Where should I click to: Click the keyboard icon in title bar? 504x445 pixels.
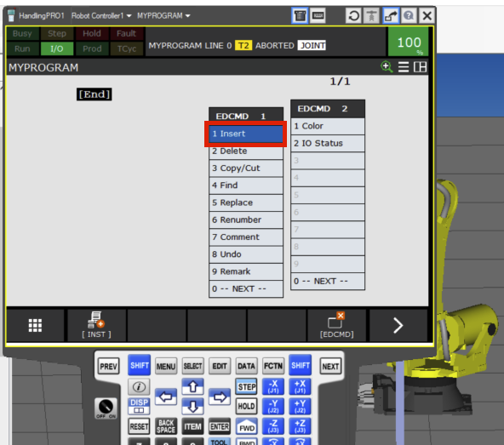coord(318,15)
